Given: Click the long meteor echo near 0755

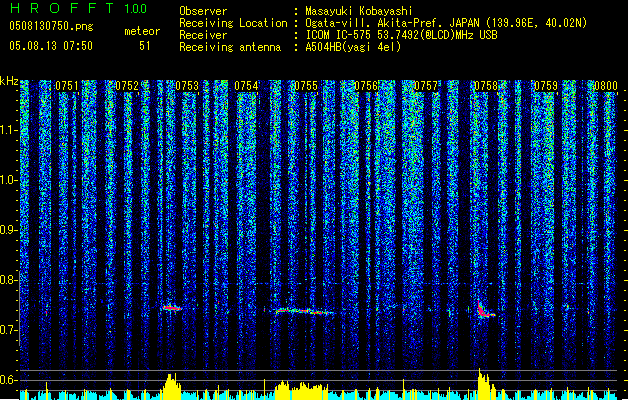Looking at the screenshot, I should pos(305,311).
